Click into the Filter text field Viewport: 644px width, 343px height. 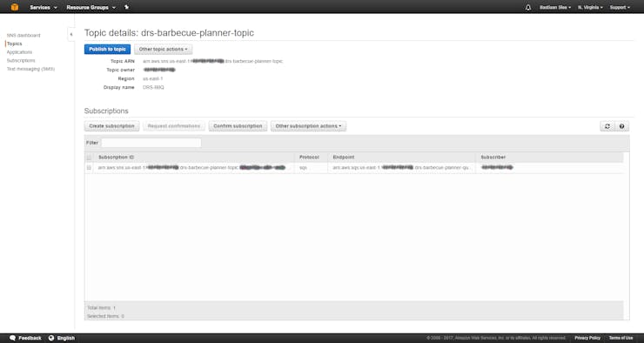click(x=151, y=143)
